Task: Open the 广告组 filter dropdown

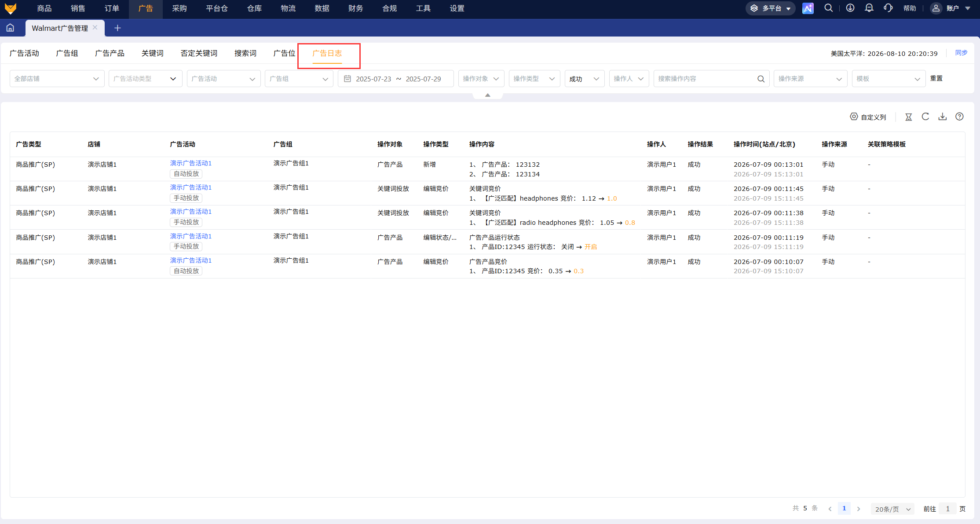Action: point(299,79)
